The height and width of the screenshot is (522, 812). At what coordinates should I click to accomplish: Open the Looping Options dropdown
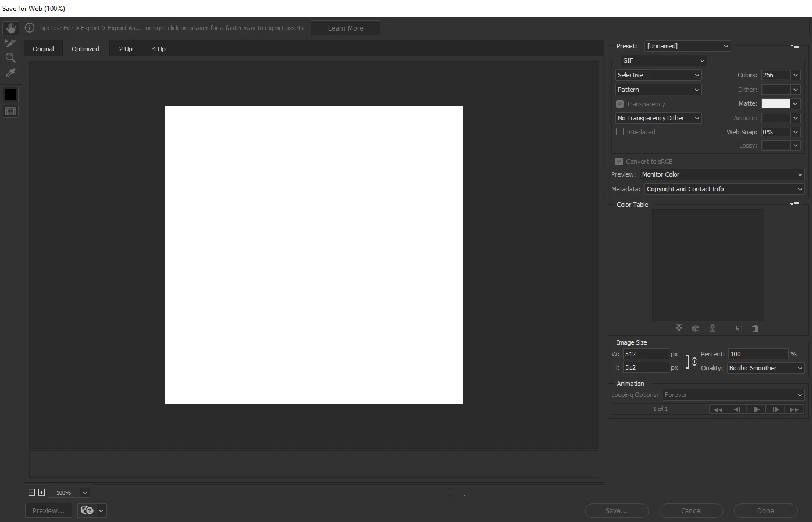[x=733, y=395]
